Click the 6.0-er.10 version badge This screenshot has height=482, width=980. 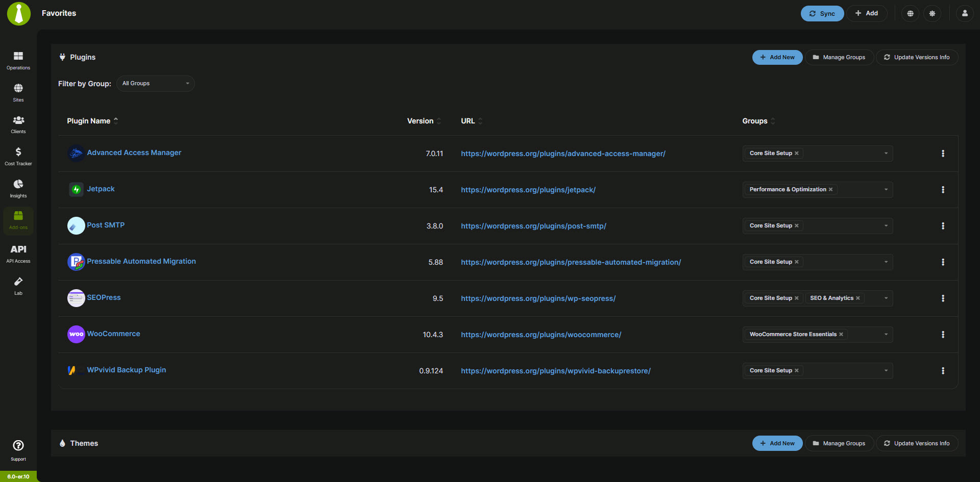point(18,476)
